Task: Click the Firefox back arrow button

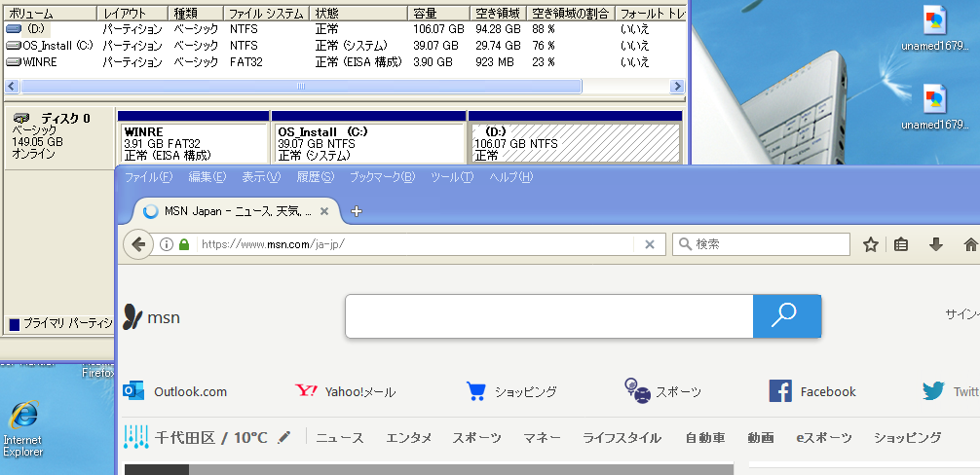Action: pyautogui.click(x=138, y=244)
